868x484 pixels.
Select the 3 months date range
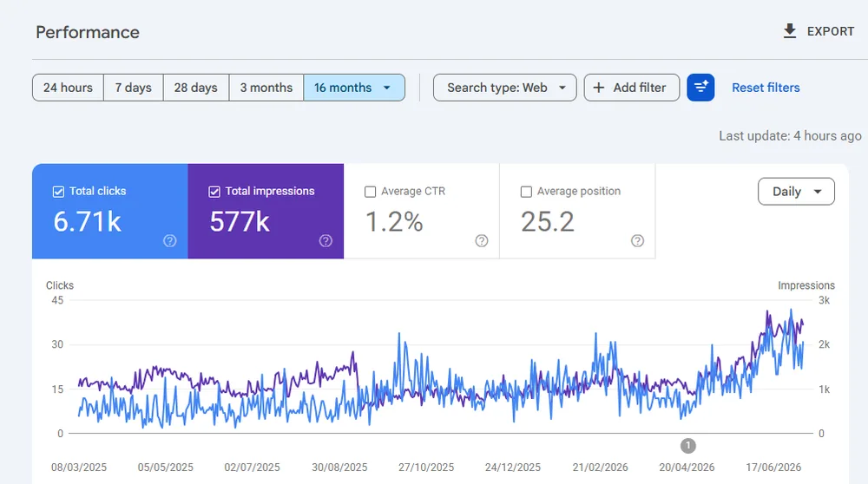[266, 88]
